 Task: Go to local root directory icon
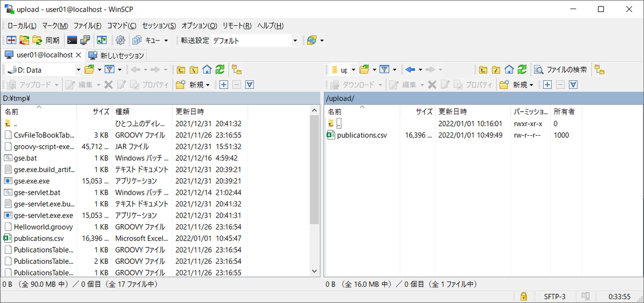tap(194, 69)
